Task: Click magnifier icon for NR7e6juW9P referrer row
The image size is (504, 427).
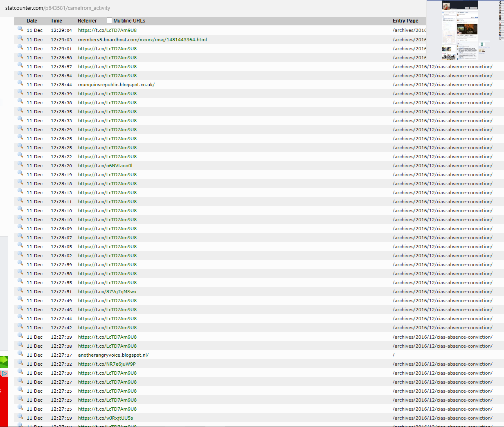Action: [20, 363]
